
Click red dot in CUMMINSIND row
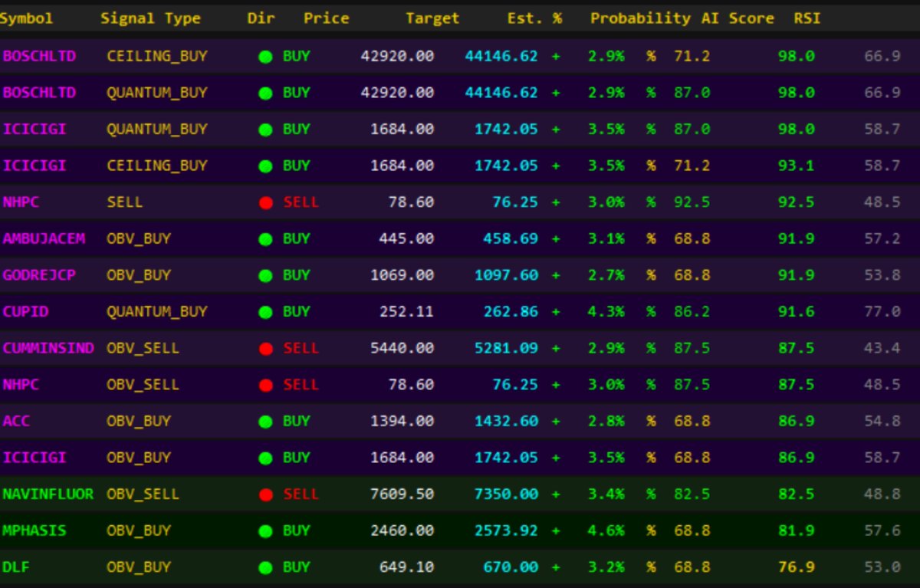click(265, 349)
